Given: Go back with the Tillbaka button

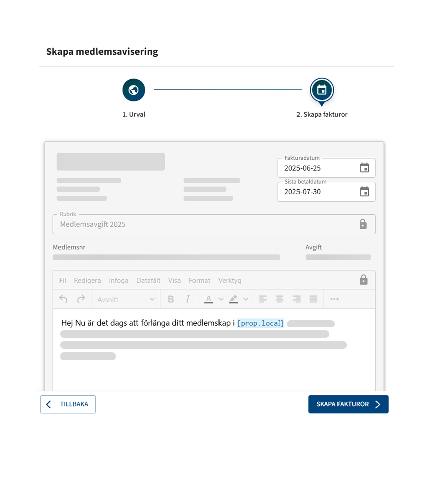Looking at the screenshot, I should [x=68, y=404].
